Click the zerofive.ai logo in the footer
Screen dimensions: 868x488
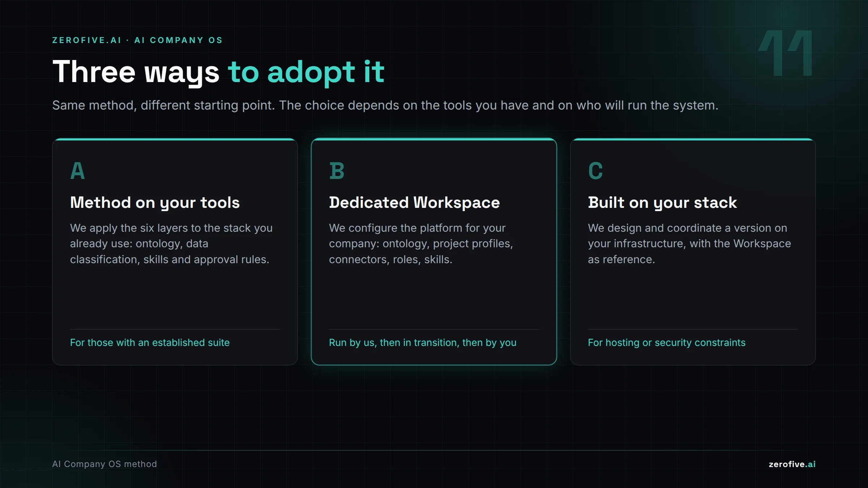coord(792,464)
